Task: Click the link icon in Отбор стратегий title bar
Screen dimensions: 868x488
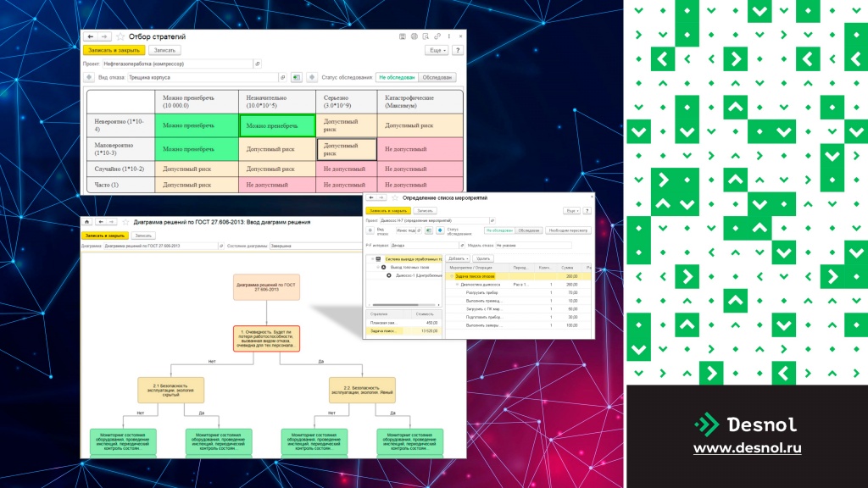Action: pos(437,36)
